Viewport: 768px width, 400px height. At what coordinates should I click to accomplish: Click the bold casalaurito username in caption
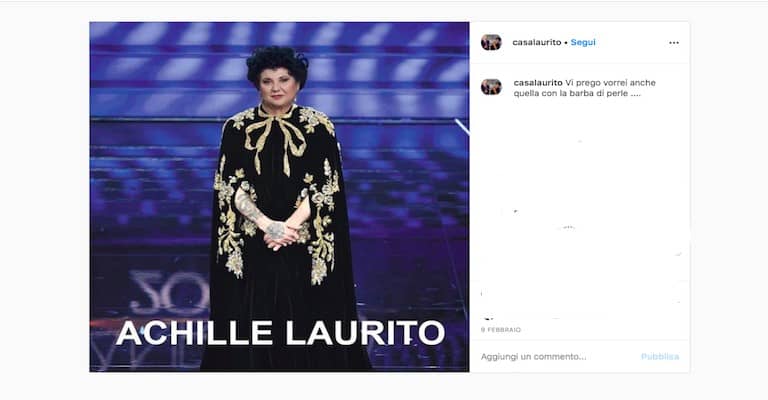pos(538,83)
